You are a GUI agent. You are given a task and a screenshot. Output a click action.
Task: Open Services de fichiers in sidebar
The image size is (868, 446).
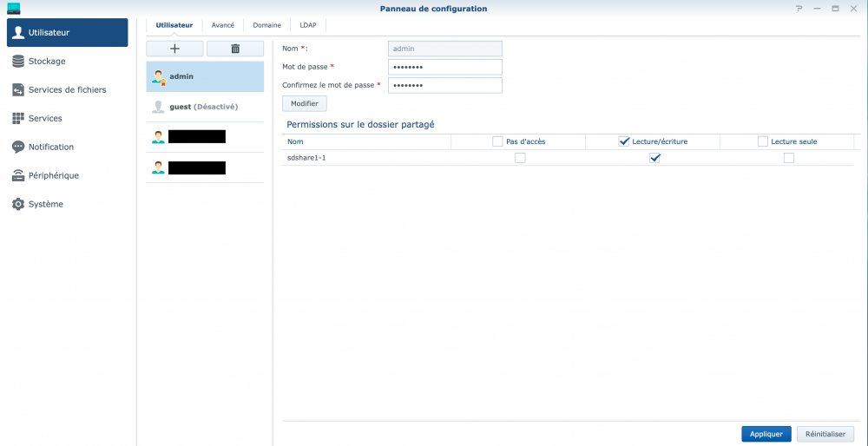67,90
